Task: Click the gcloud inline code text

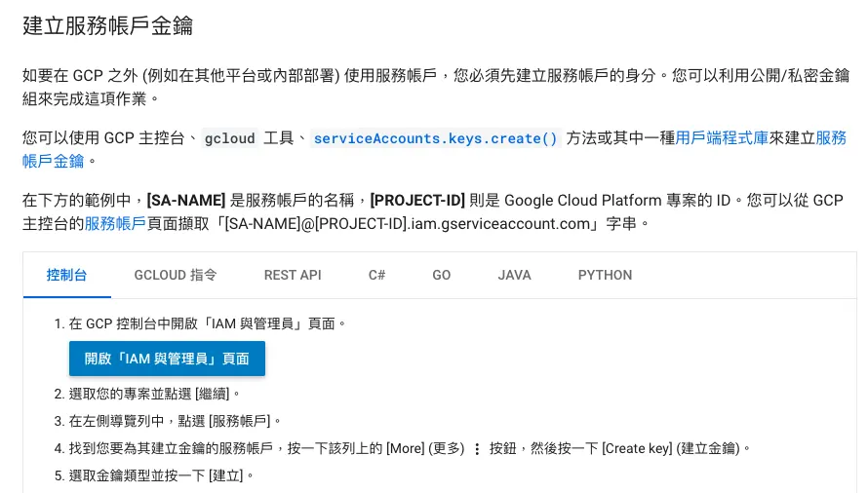Action: click(x=230, y=138)
